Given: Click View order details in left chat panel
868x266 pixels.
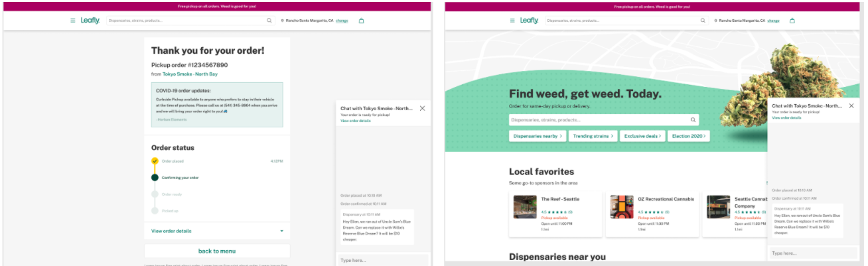Looking at the screenshot, I should click(x=356, y=121).
